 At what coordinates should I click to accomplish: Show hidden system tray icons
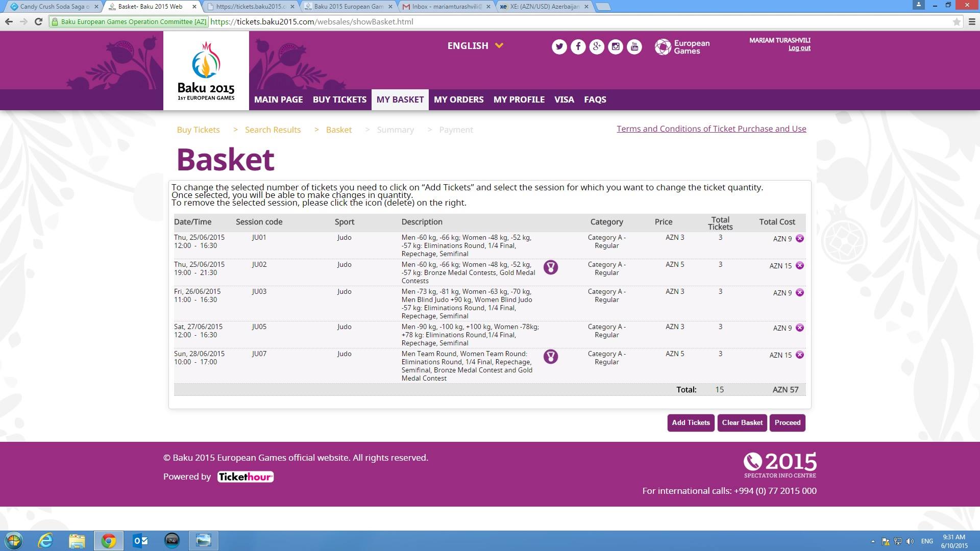tap(873, 541)
